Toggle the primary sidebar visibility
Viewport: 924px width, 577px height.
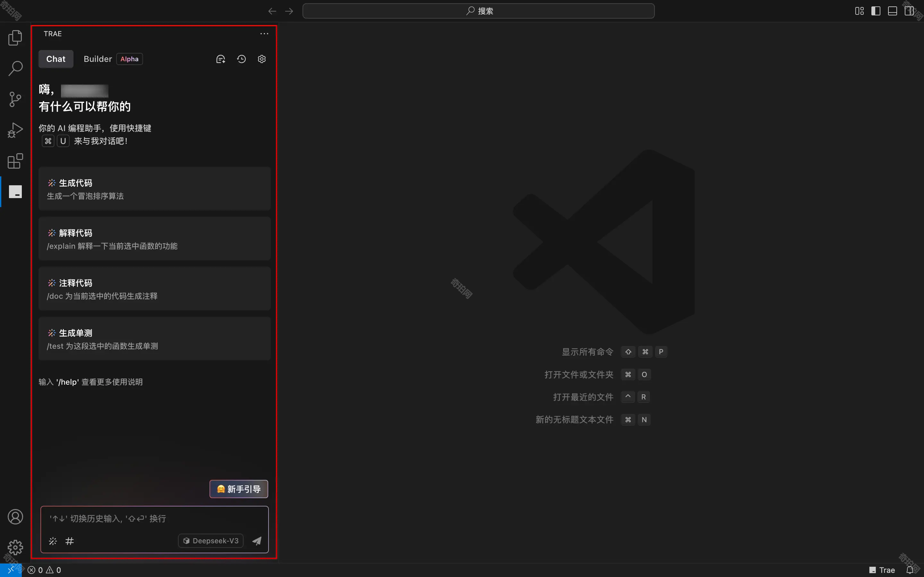tap(876, 11)
